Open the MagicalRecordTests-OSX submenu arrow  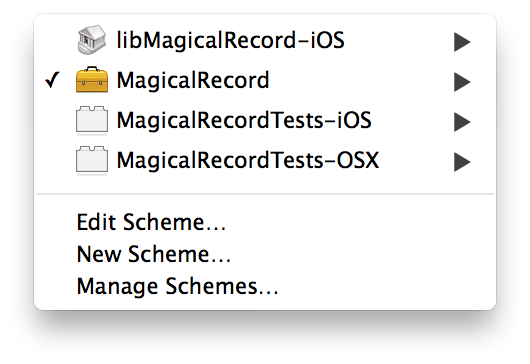pyautogui.click(x=462, y=162)
